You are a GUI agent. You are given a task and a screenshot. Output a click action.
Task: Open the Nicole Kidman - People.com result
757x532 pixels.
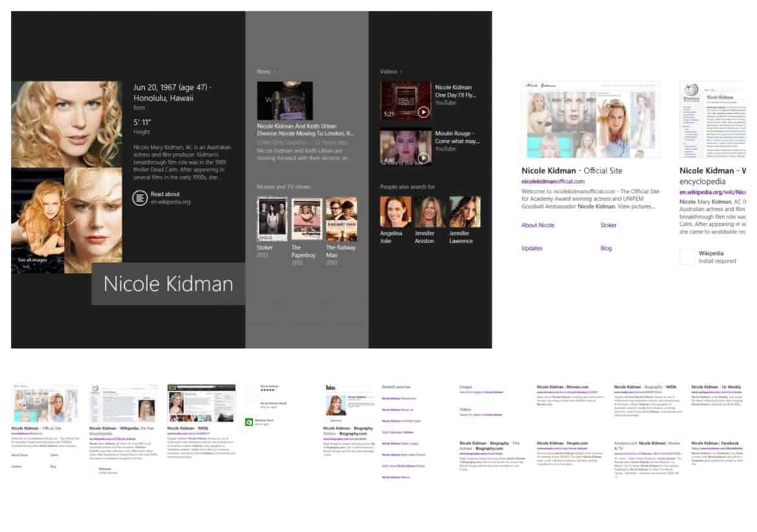[x=562, y=443]
